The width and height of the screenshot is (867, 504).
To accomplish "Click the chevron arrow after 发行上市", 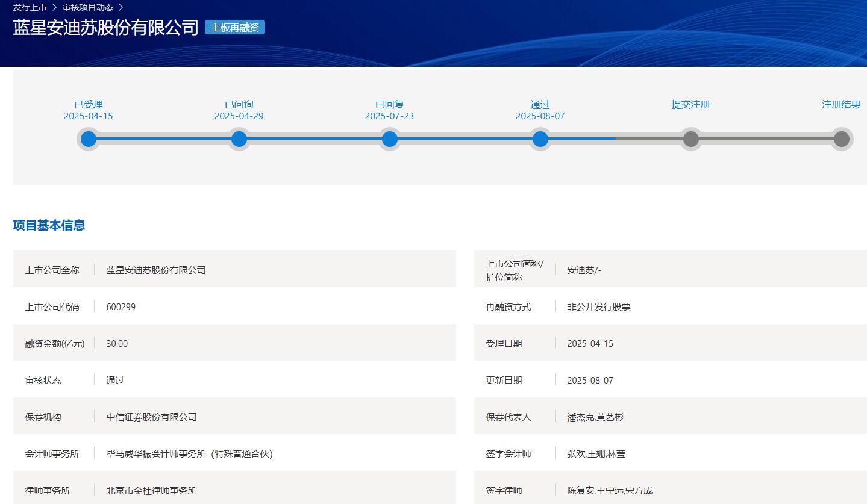I will click(54, 7).
